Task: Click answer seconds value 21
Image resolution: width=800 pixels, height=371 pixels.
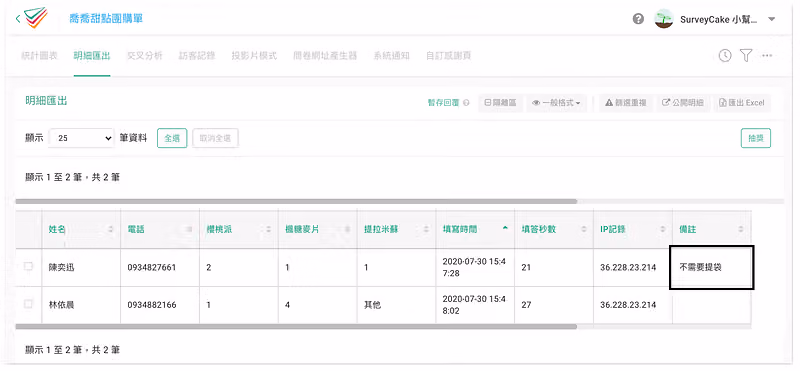Action: (526, 267)
